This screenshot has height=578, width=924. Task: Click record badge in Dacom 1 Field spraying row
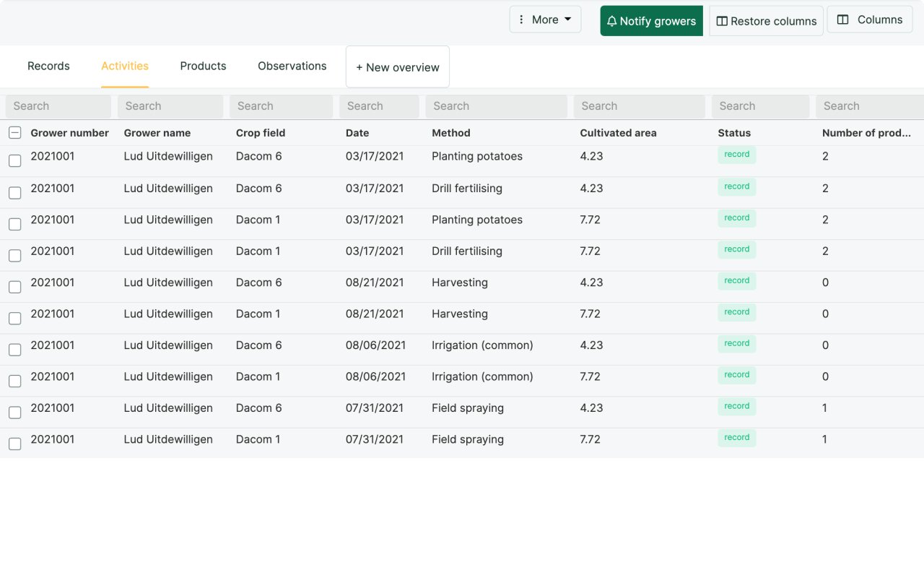click(737, 438)
